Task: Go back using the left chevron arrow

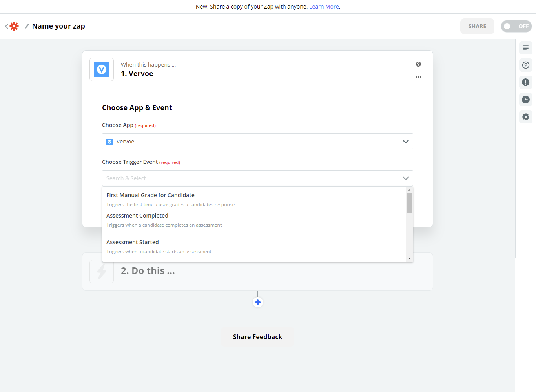Action: pyautogui.click(x=7, y=26)
